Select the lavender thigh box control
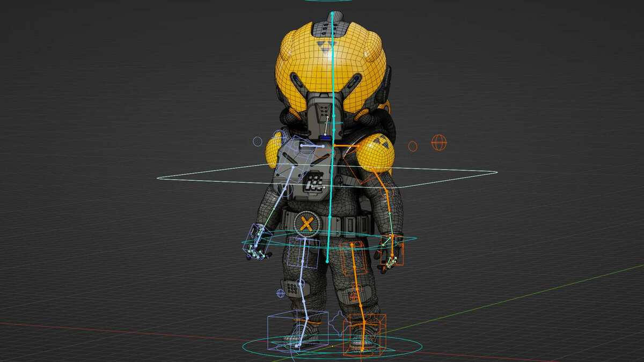644x362 pixels. (304, 252)
